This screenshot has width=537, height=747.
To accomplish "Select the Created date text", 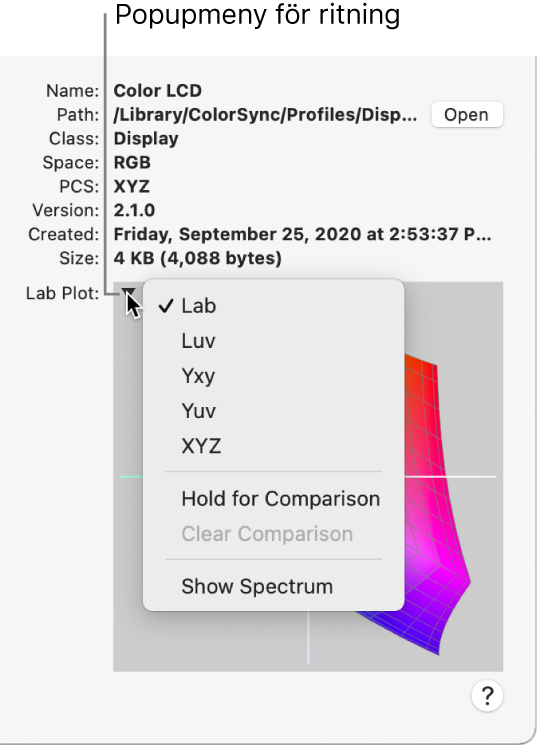I will click(302, 234).
